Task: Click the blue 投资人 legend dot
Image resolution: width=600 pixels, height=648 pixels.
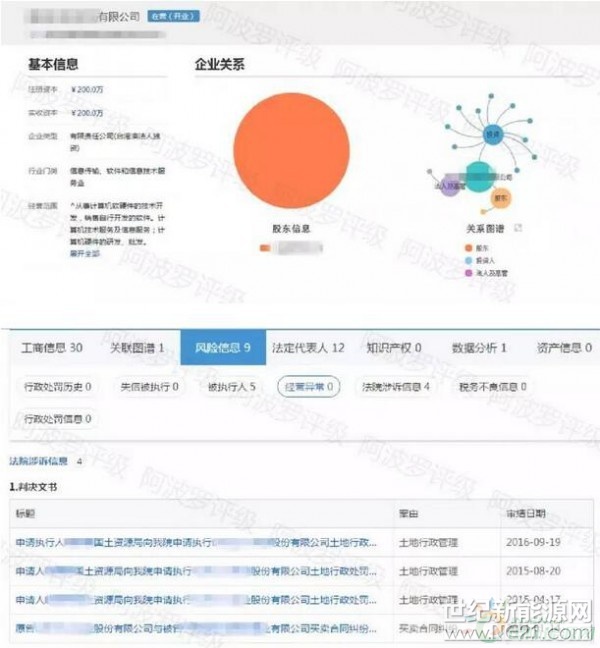Action: (x=468, y=258)
